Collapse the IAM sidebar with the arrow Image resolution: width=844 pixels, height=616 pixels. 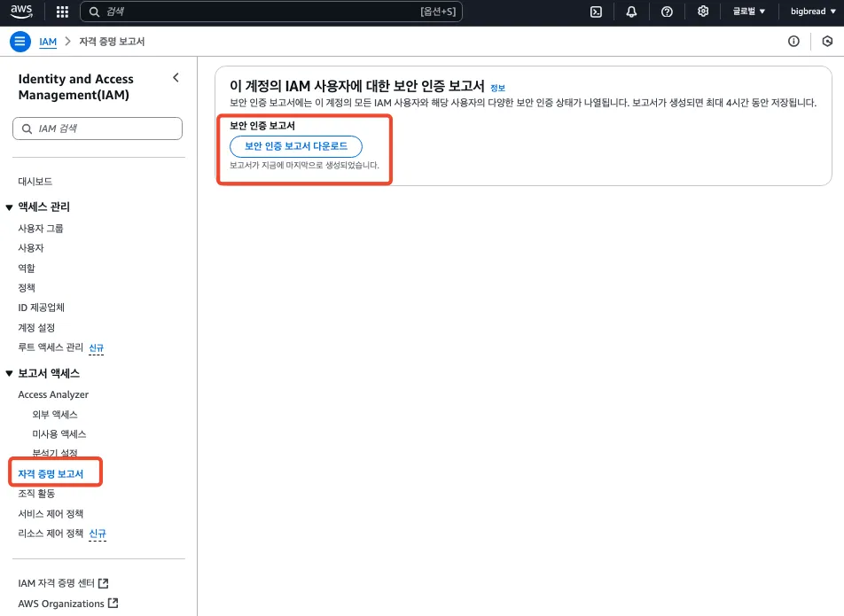pyautogui.click(x=176, y=78)
